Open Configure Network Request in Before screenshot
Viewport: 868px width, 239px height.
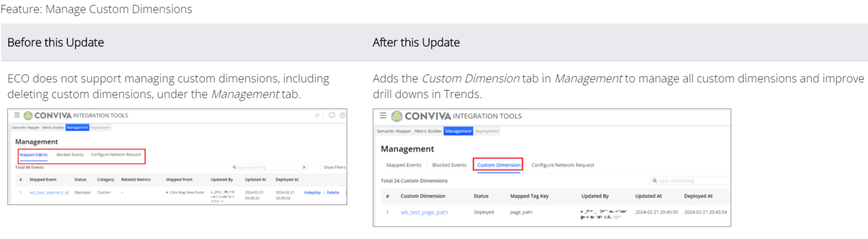(116, 154)
